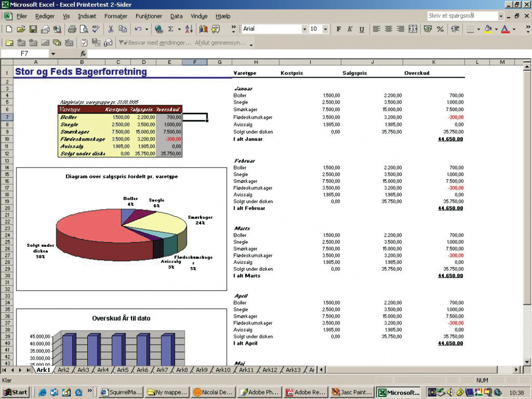Toggle bold formatting (F)

click(x=338, y=29)
